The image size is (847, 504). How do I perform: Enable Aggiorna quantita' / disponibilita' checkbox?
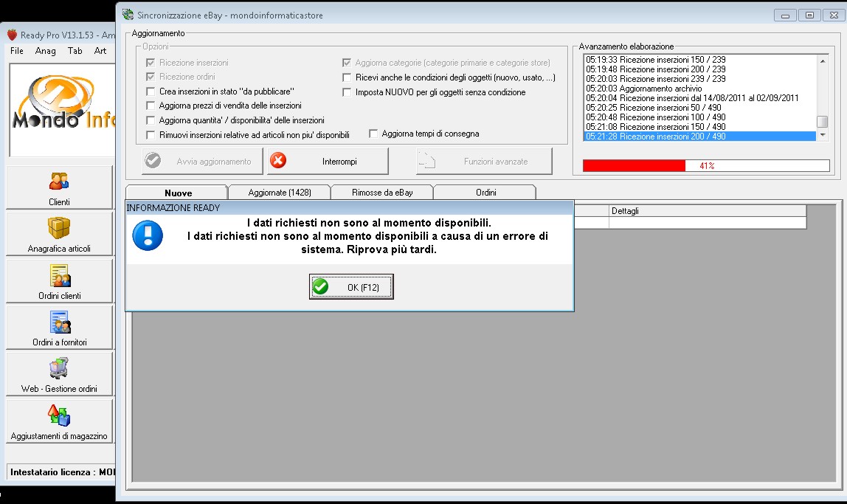[151, 120]
